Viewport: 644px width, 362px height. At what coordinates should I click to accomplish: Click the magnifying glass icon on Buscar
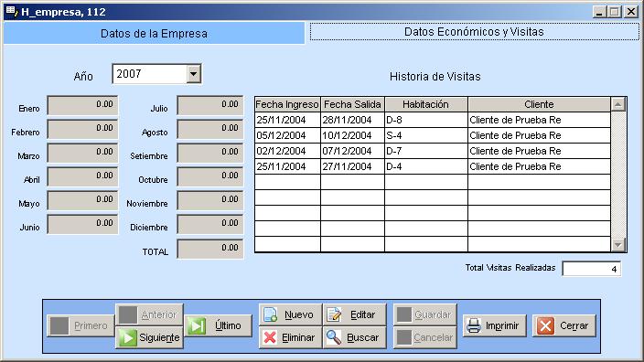coord(334,337)
